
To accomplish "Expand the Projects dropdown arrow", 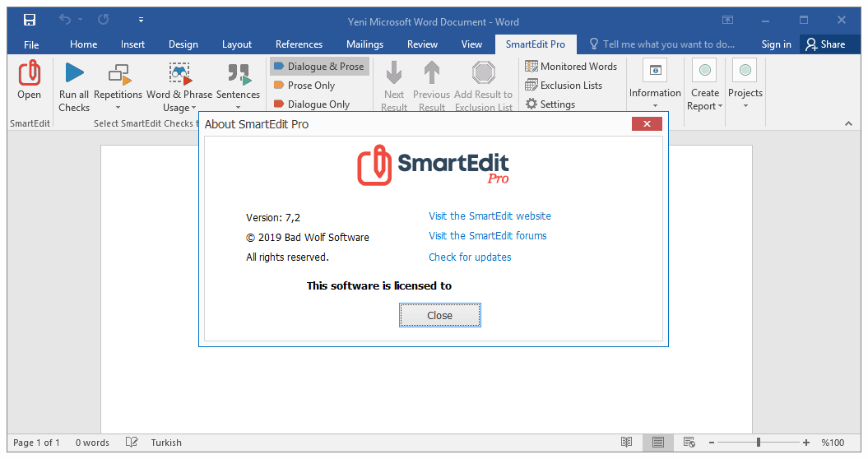I will pos(745,106).
